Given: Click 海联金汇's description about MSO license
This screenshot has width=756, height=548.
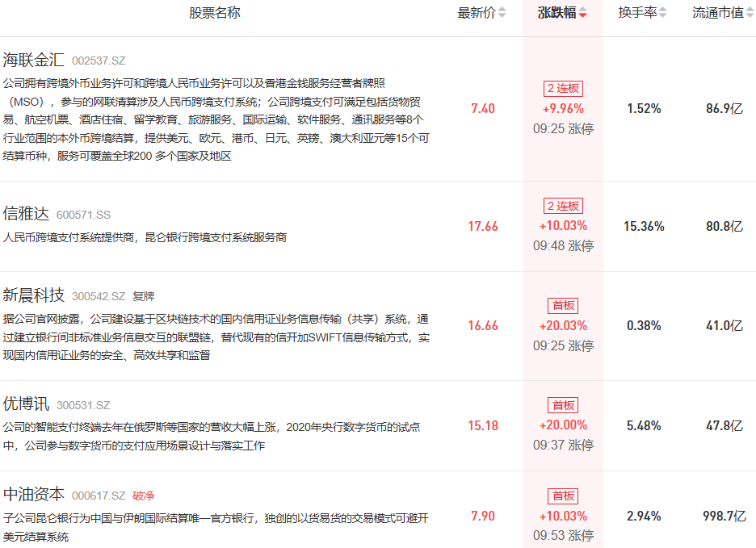Looking at the screenshot, I should 216,119.
